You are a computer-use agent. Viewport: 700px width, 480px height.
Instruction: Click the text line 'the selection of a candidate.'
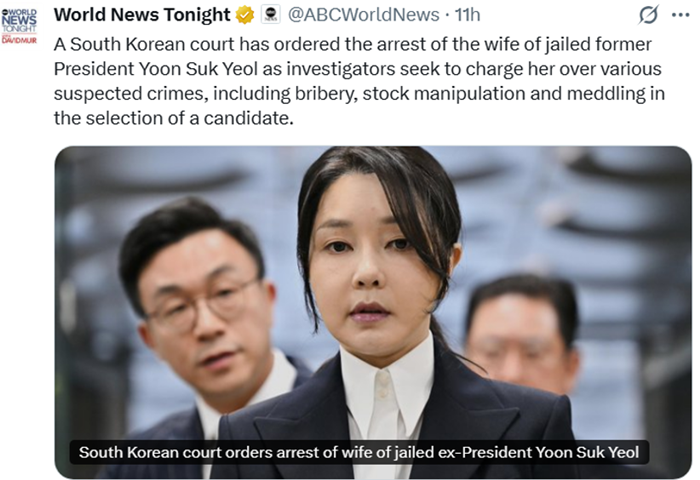(174, 118)
